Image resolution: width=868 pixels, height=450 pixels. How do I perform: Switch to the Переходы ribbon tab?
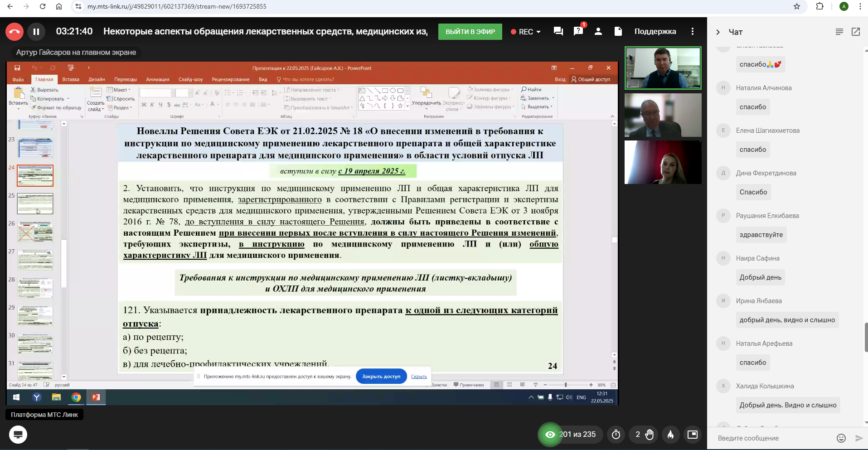pyautogui.click(x=126, y=79)
